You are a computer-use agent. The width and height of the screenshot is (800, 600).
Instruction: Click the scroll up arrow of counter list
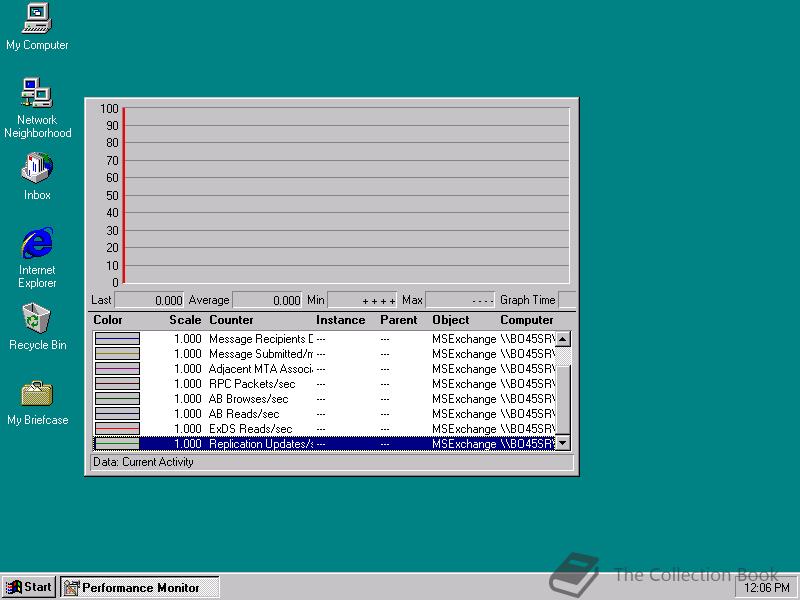click(x=563, y=339)
